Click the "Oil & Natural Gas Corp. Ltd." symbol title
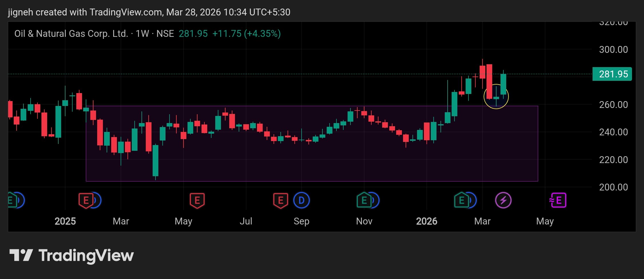 coord(71,34)
